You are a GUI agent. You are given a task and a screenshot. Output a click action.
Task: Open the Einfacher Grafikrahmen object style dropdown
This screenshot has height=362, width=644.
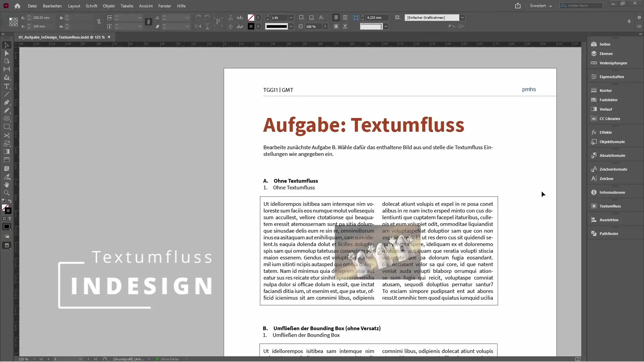point(462,17)
